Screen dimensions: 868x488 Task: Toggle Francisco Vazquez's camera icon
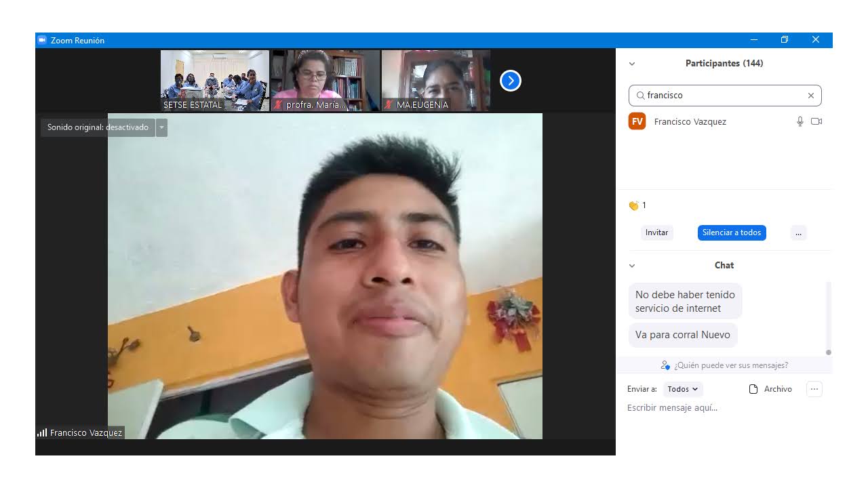pos(816,121)
